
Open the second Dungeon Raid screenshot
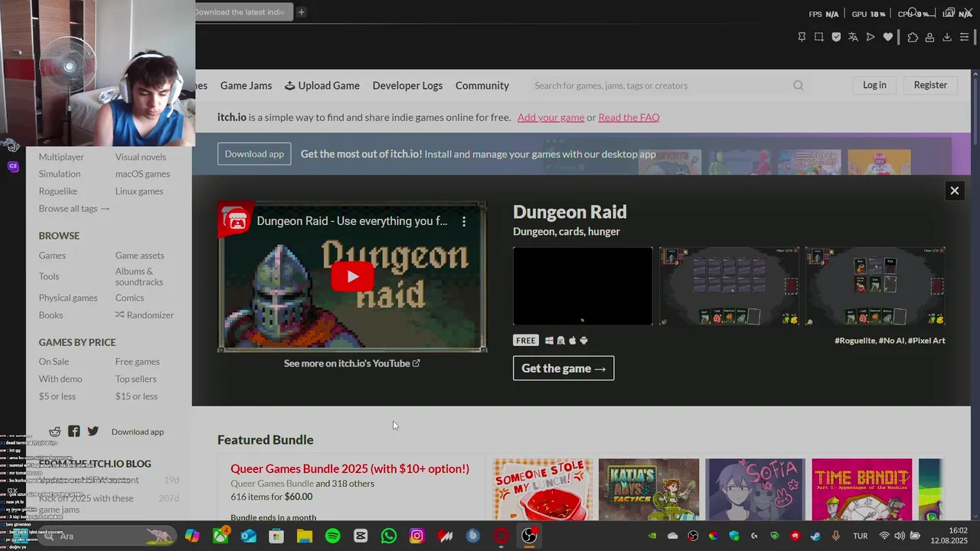729,286
